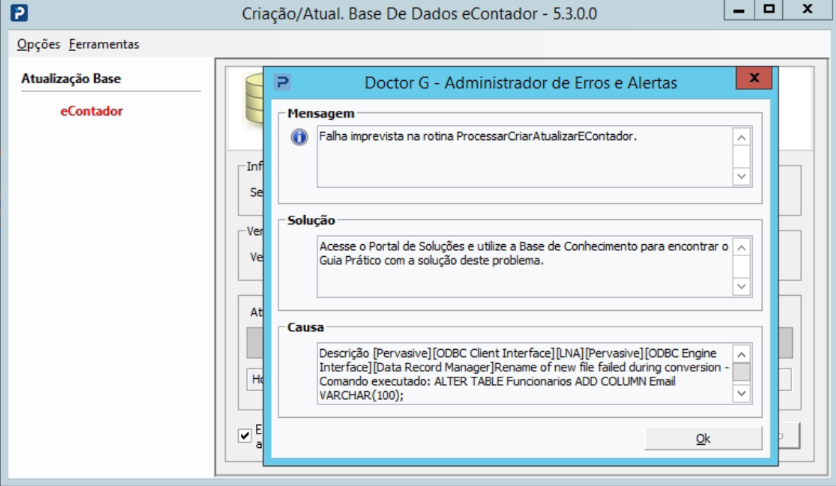
Task: Click the 'Causa' group label
Action: click(x=306, y=327)
